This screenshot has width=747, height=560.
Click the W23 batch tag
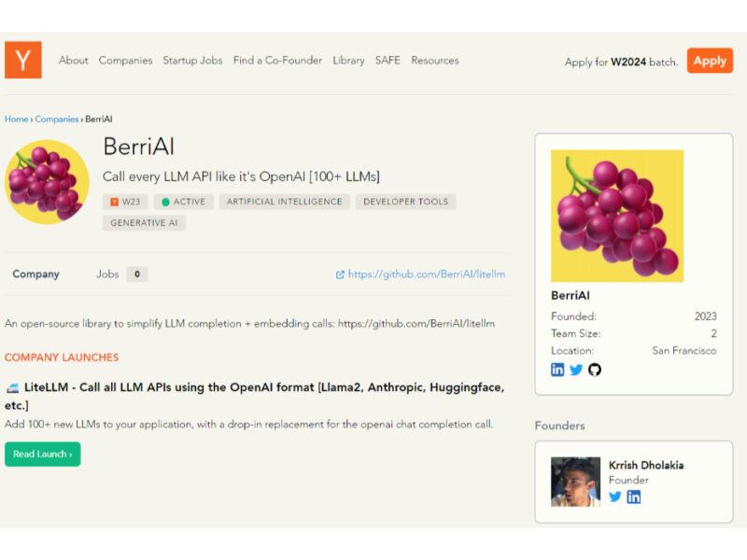pyautogui.click(x=125, y=202)
